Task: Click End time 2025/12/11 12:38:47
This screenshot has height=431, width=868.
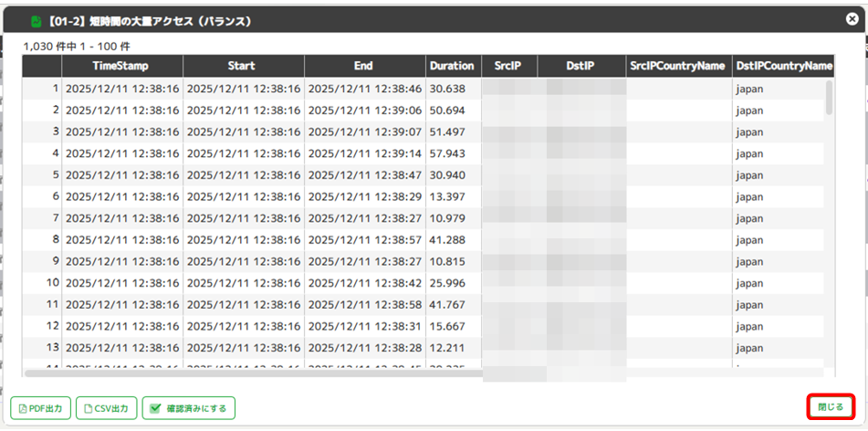Action: [365, 175]
